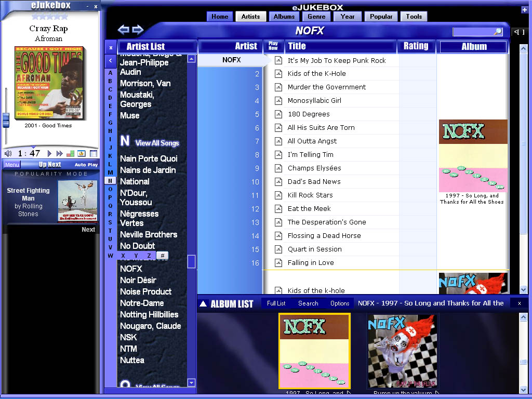Toggle the bracket panel button near search
Image resolution: width=532 pixels, height=399 pixels.
(x=519, y=32)
